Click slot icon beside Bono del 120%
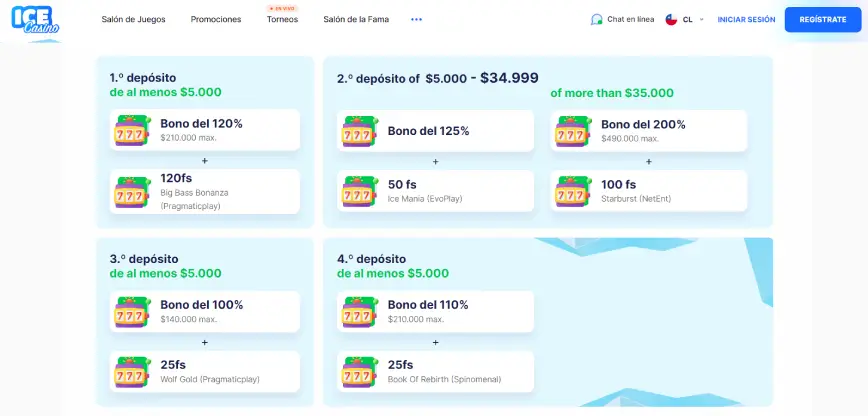This screenshot has height=416, width=868. (132, 130)
